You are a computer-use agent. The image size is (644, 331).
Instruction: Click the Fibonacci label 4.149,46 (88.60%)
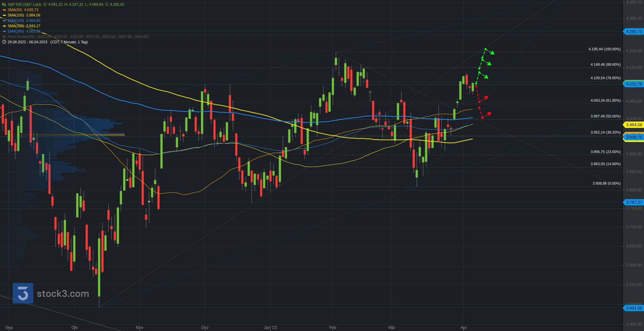pyautogui.click(x=605, y=64)
